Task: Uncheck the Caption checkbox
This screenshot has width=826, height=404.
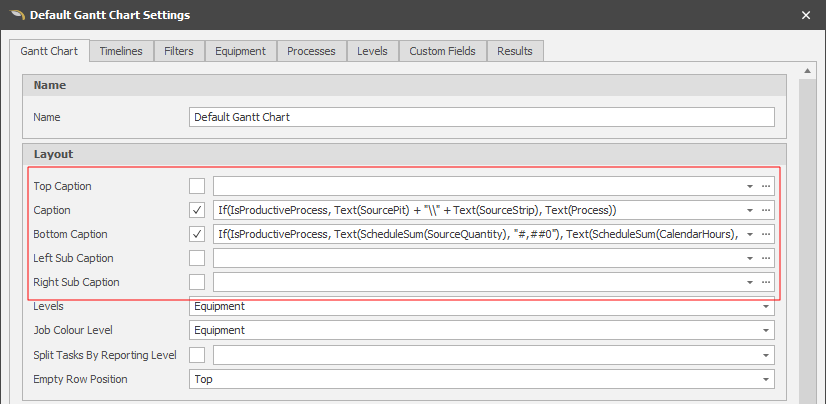Action: (197, 210)
